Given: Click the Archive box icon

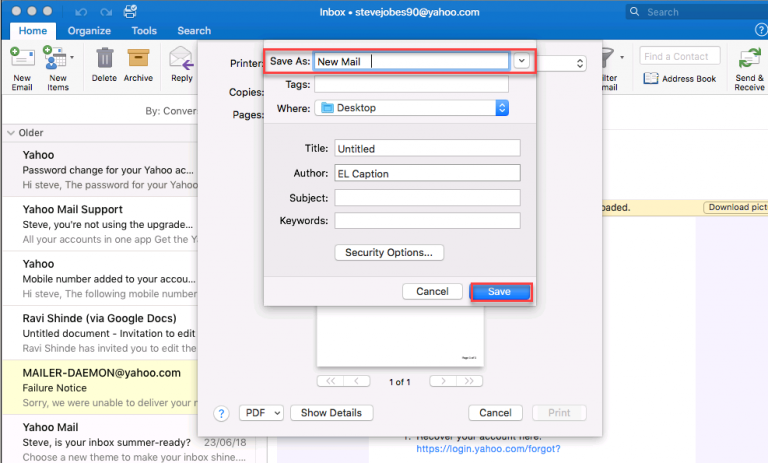Looking at the screenshot, I should coord(138,57).
